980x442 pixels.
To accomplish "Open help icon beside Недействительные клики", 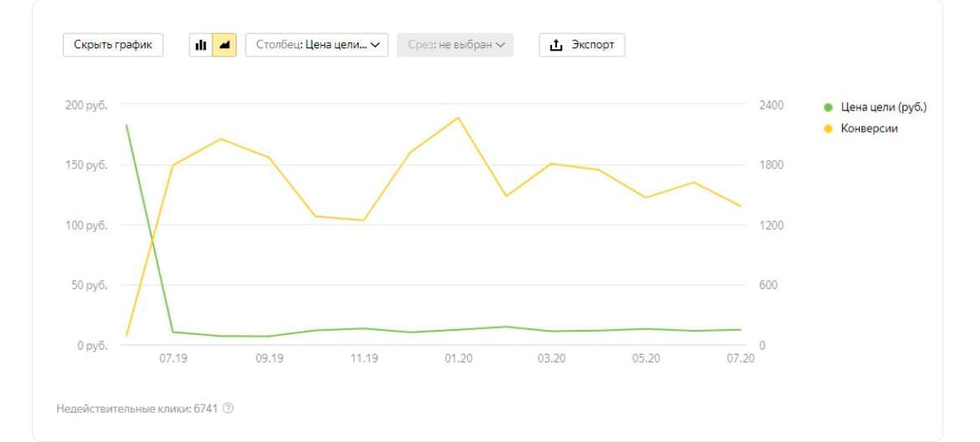I will click(x=228, y=409).
